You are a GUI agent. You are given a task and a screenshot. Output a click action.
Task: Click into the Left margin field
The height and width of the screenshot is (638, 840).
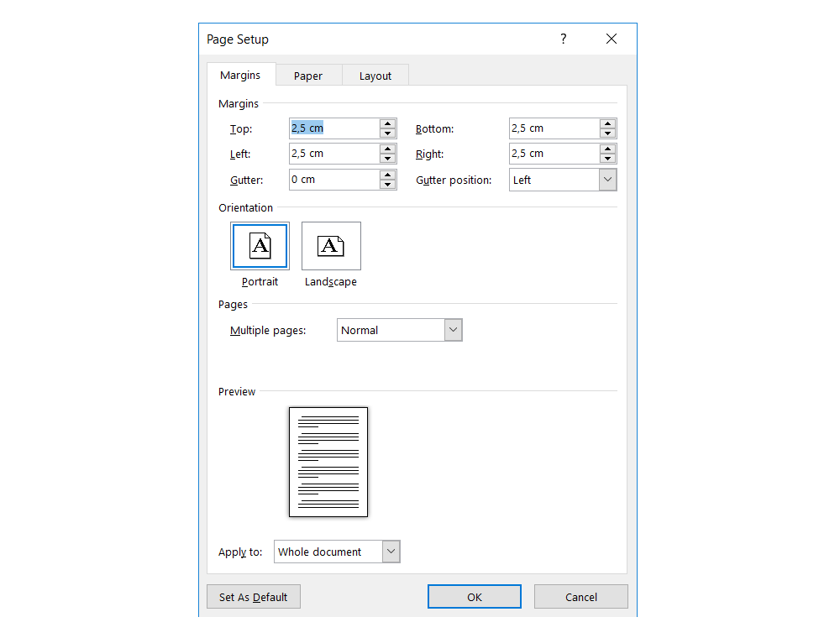pos(333,154)
